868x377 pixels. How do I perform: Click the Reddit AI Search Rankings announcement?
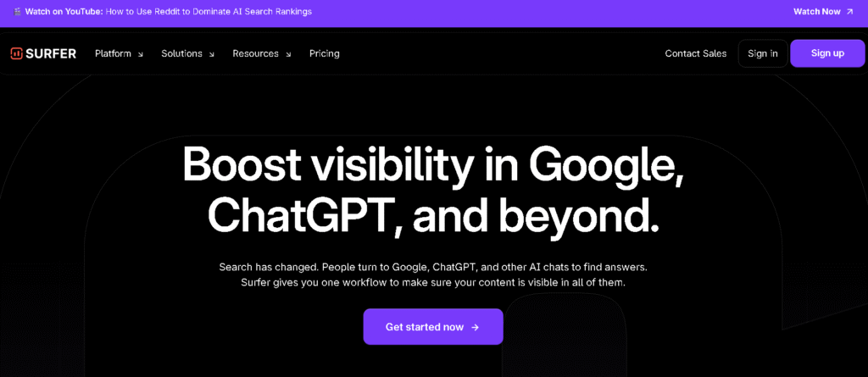click(209, 12)
